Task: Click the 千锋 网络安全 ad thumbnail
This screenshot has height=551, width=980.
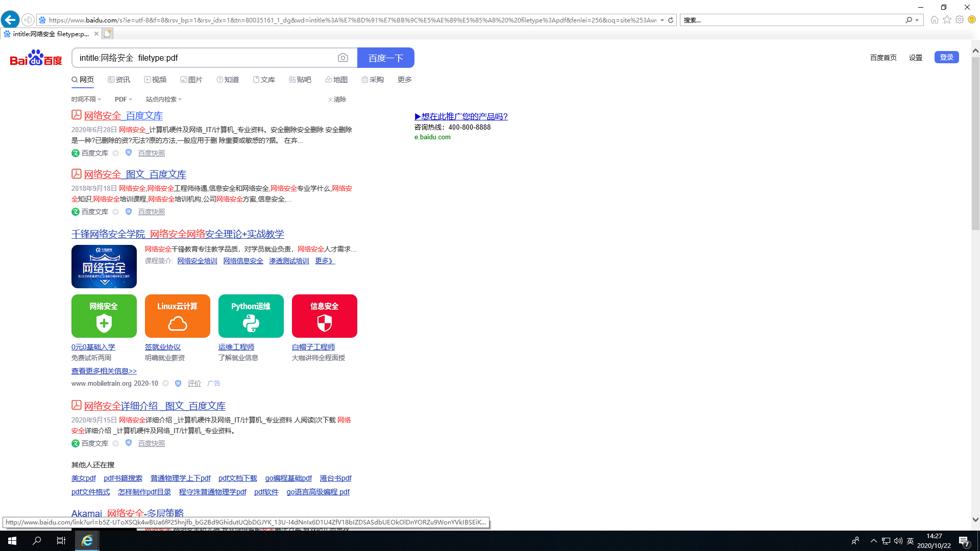Action: tap(104, 266)
